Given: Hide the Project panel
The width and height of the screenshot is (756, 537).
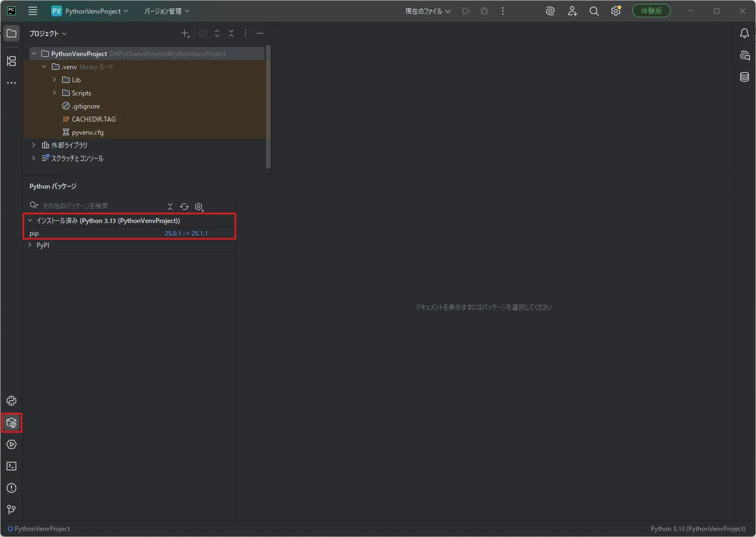Looking at the screenshot, I should point(260,33).
